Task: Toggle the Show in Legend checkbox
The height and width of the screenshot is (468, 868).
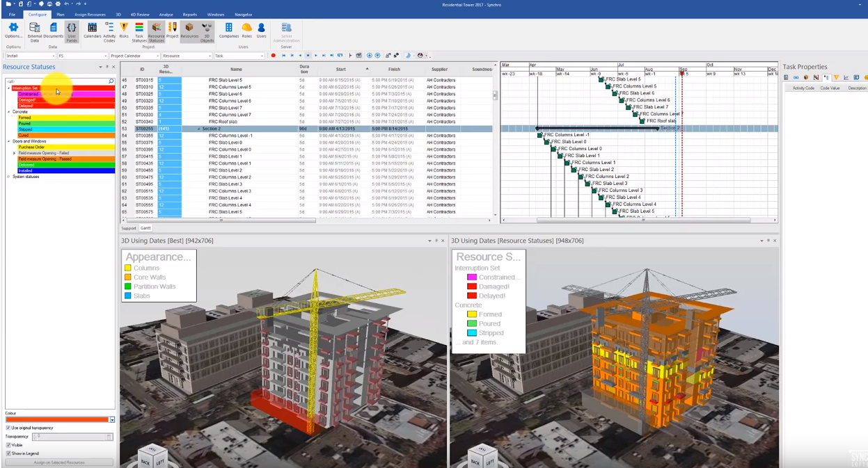Action: coord(8,453)
